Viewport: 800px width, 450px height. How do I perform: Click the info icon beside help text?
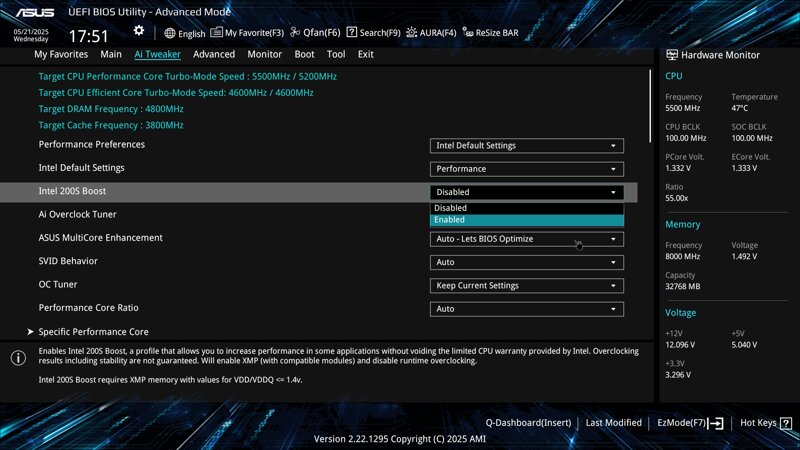[x=18, y=358]
